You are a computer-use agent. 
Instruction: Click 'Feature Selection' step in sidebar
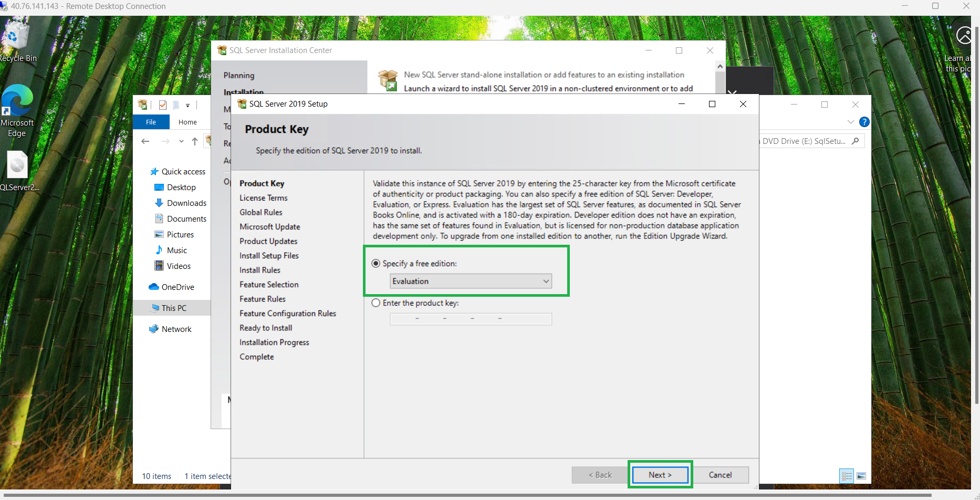tap(269, 285)
